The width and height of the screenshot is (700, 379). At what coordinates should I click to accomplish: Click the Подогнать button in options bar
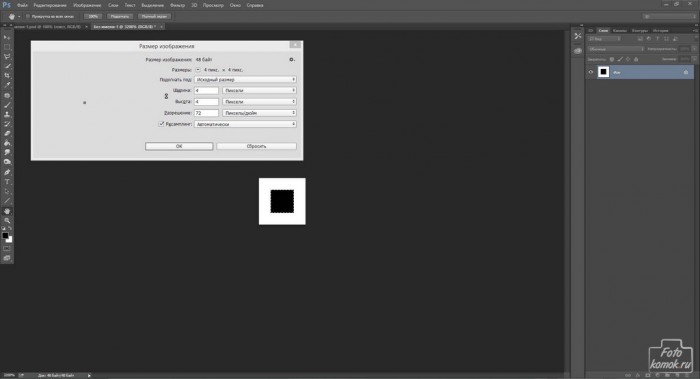[120, 17]
